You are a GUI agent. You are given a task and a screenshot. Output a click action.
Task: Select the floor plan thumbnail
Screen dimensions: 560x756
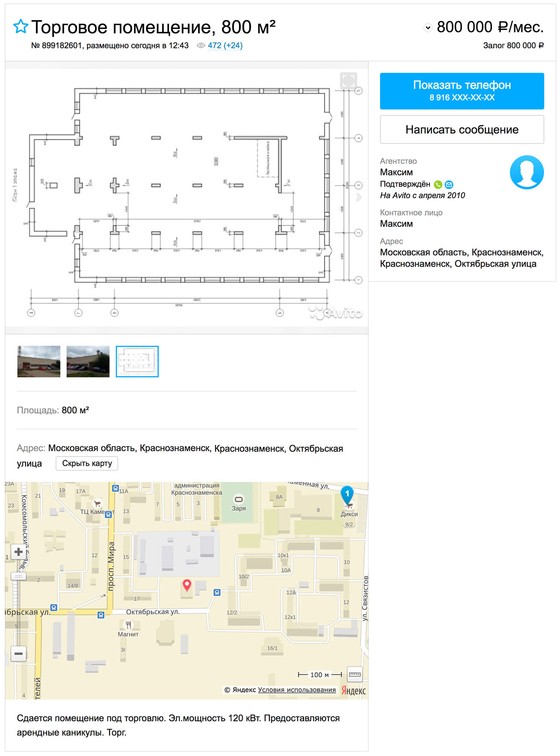pyautogui.click(x=137, y=361)
